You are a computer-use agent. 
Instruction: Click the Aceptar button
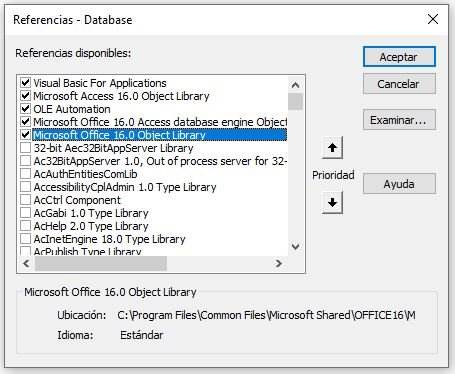(x=399, y=57)
